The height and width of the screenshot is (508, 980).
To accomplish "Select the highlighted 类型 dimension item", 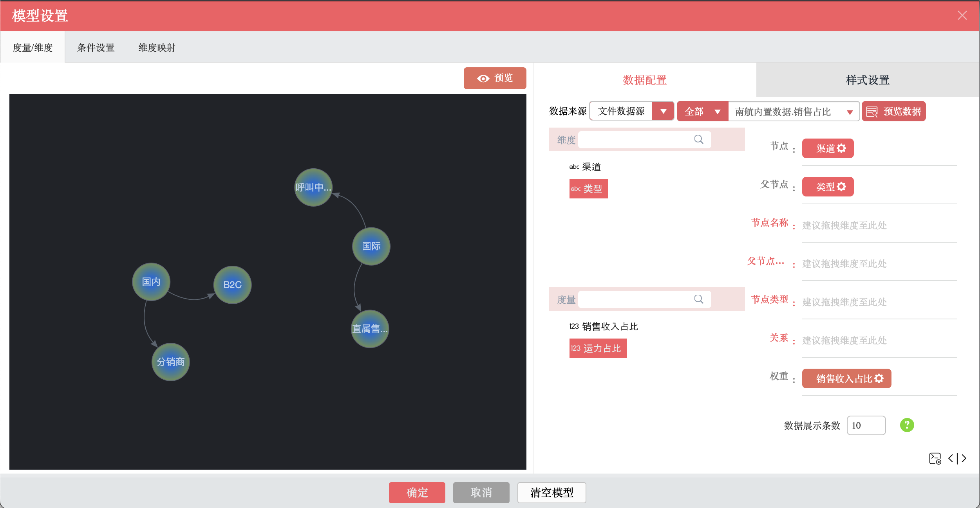I will [588, 189].
